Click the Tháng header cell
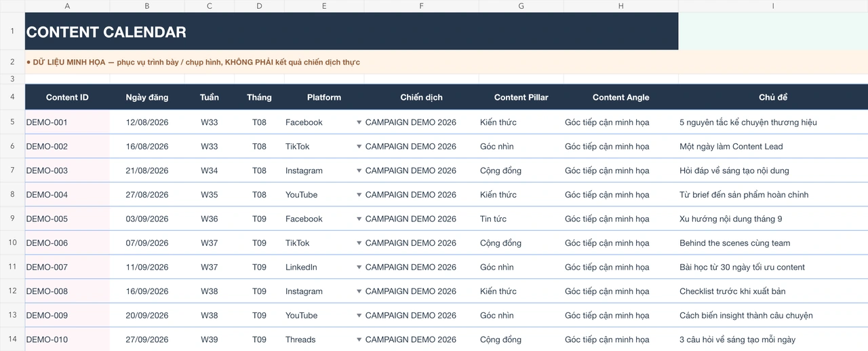 259,97
